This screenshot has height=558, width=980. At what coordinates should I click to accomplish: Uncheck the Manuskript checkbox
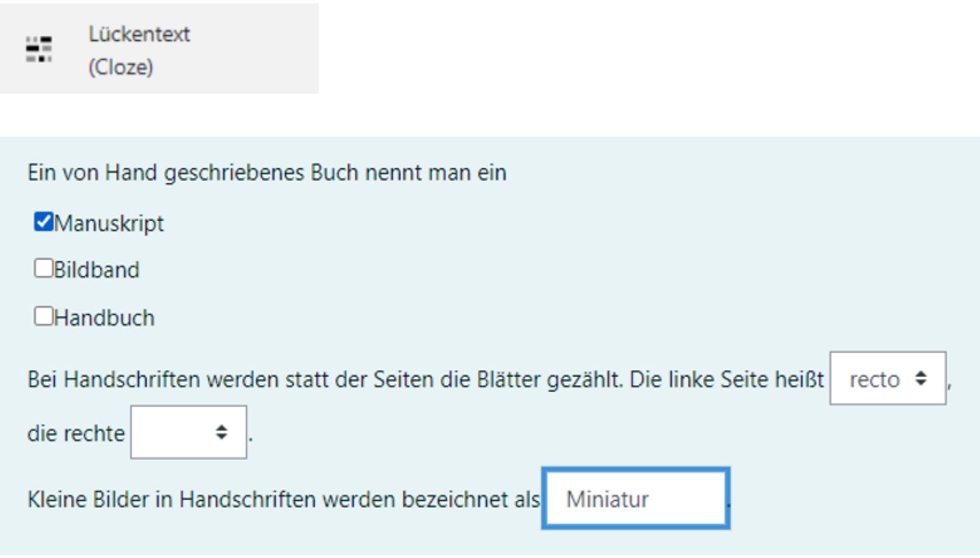[44, 222]
